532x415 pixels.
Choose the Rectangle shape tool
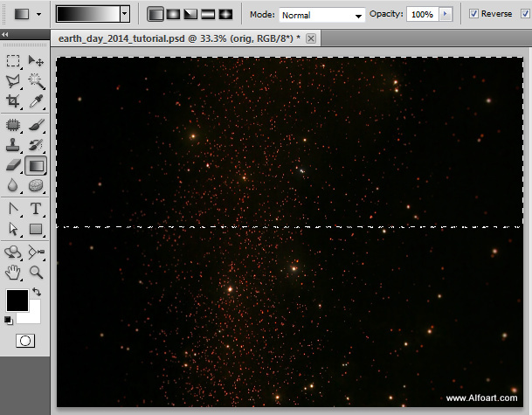36,229
